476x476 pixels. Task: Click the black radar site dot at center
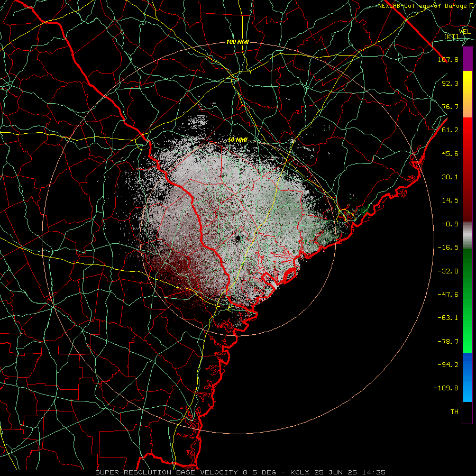click(238, 238)
